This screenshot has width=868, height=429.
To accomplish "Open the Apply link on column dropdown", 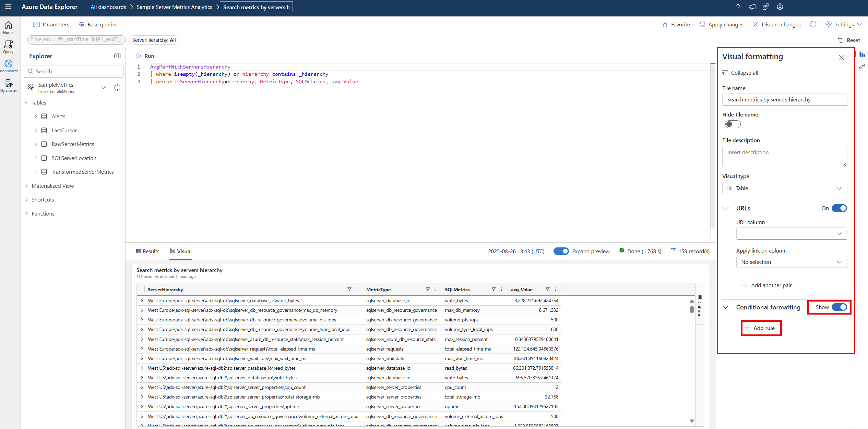I will point(791,262).
